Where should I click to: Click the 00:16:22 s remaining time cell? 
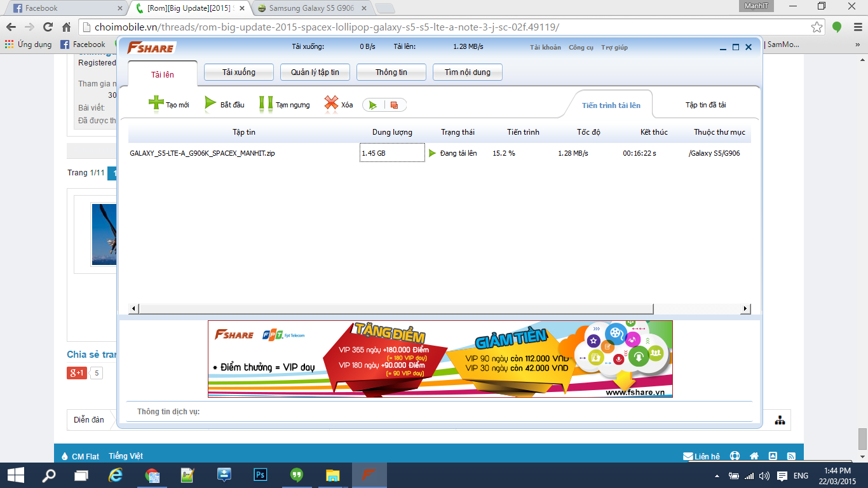(x=639, y=153)
